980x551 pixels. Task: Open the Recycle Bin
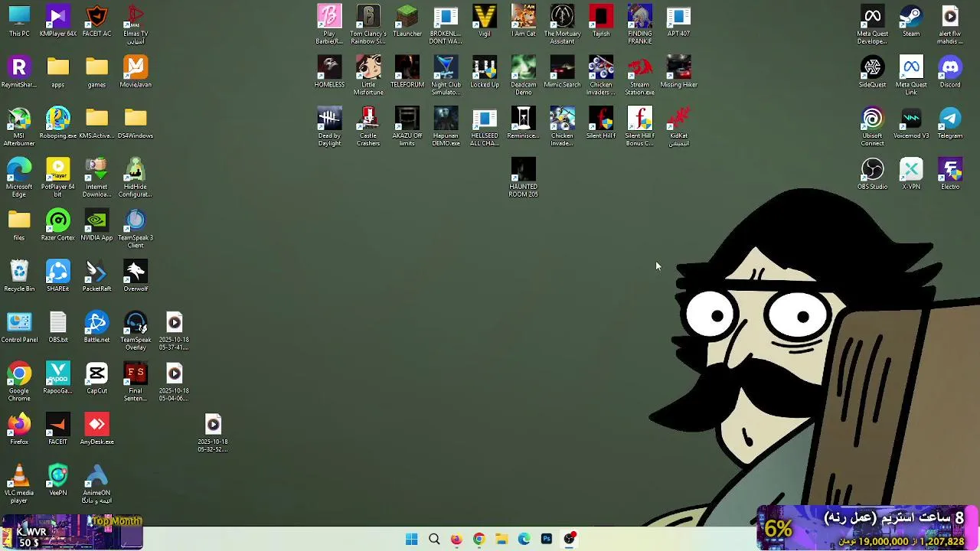click(x=19, y=276)
